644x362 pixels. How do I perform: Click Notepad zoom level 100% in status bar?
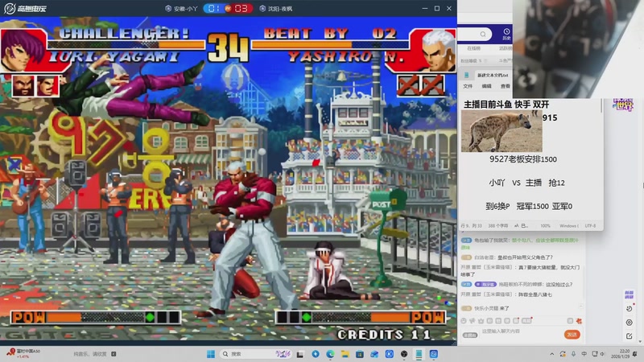(545, 226)
